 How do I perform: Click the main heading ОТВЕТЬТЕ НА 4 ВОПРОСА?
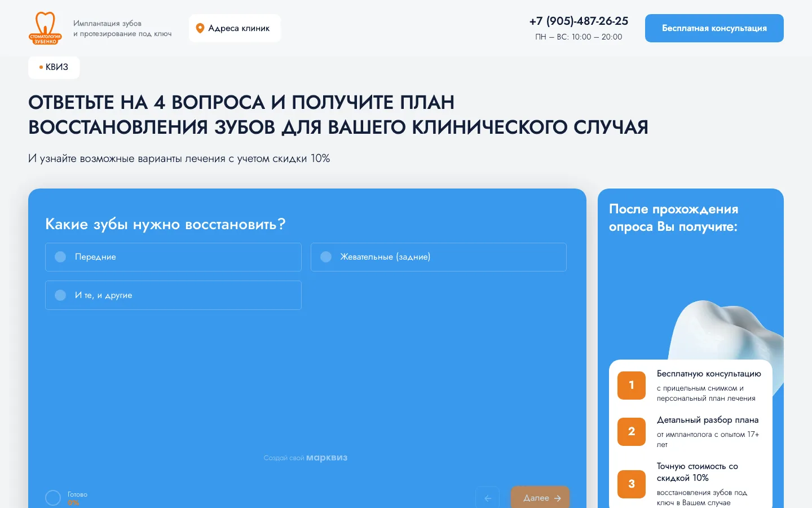click(x=338, y=115)
